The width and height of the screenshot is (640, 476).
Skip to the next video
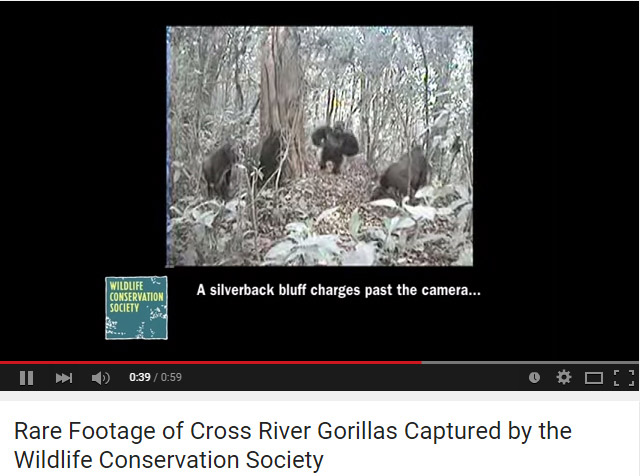click(64, 378)
